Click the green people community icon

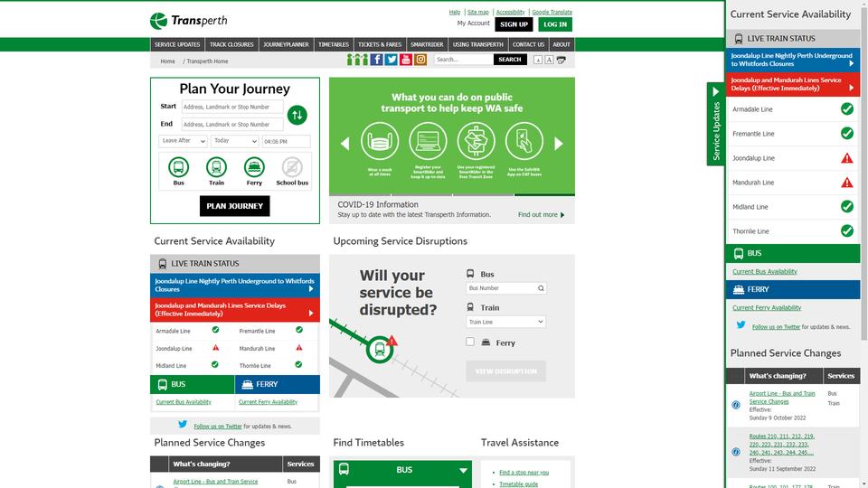[358, 60]
